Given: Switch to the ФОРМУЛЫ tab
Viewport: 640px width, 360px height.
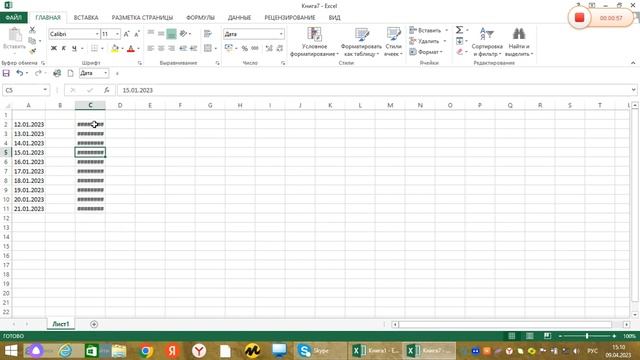Looking at the screenshot, I should [x=200, y=18].
